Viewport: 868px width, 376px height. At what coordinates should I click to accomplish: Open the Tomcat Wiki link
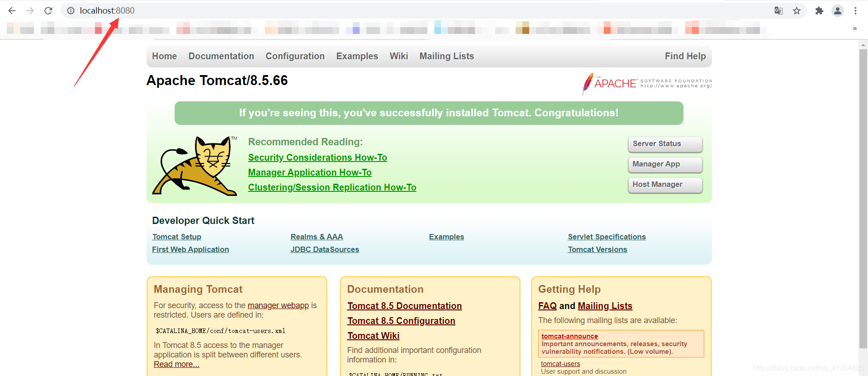(x=373, y=336)
